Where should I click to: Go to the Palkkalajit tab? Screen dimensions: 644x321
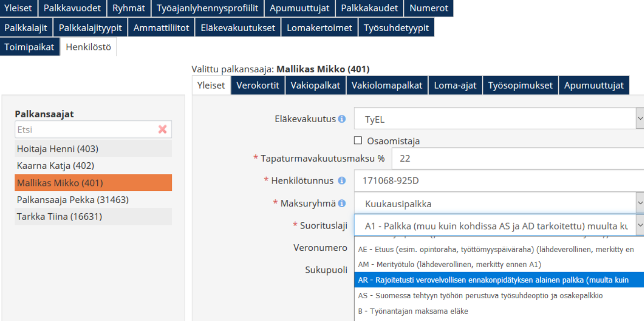[26, 28]
